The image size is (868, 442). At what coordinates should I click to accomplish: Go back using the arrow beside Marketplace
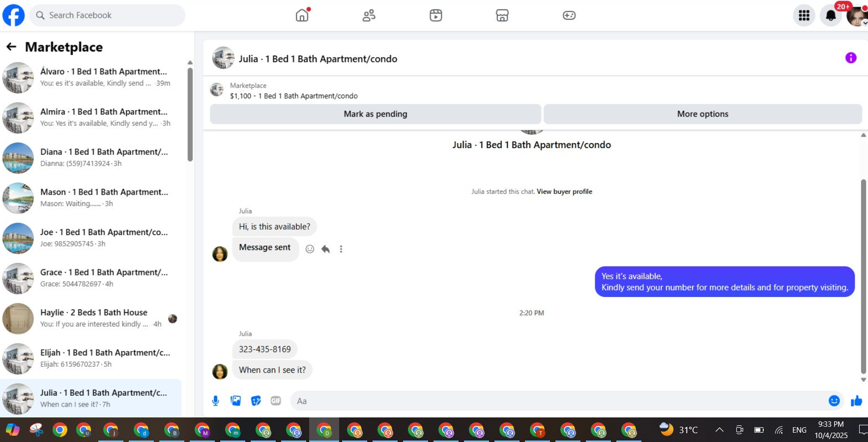click(x=11, y=47)
